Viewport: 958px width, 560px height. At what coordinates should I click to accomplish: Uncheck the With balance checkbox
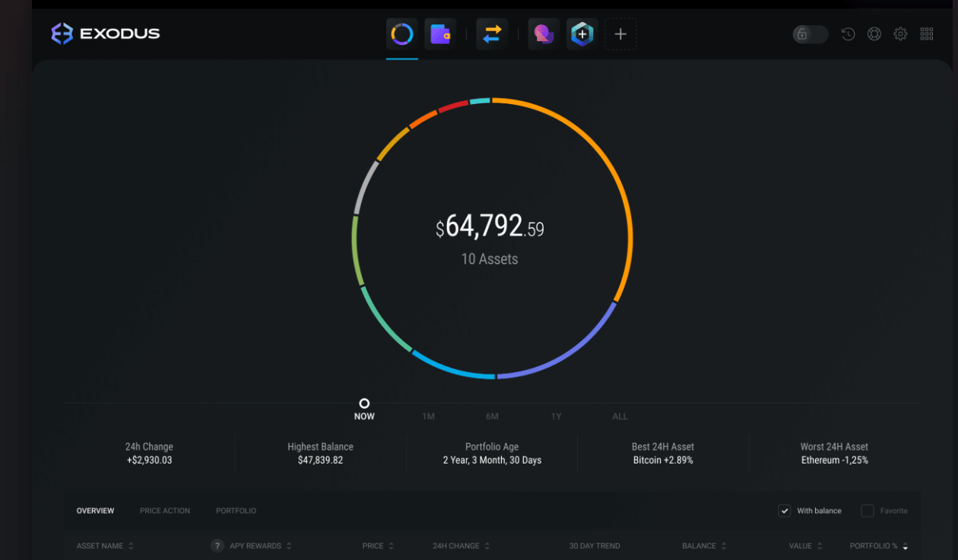[784, 511]
